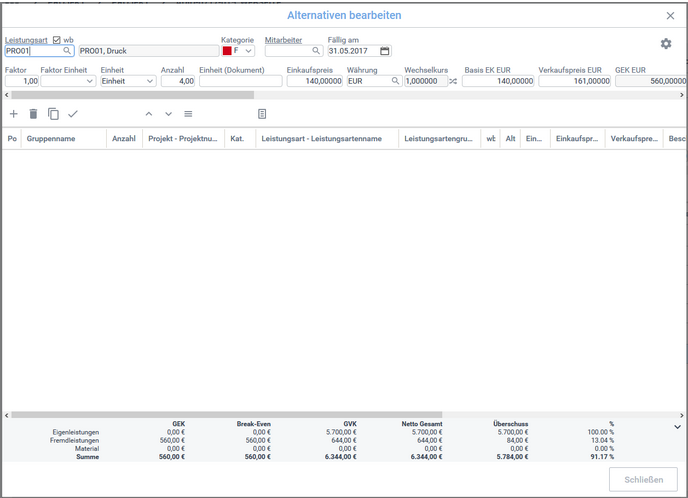Image resolution: width=688 pixels, height=498 pixels.
Task: Click the Leistungsart - Leistungsartenname column header
Action: click(321, 139)
